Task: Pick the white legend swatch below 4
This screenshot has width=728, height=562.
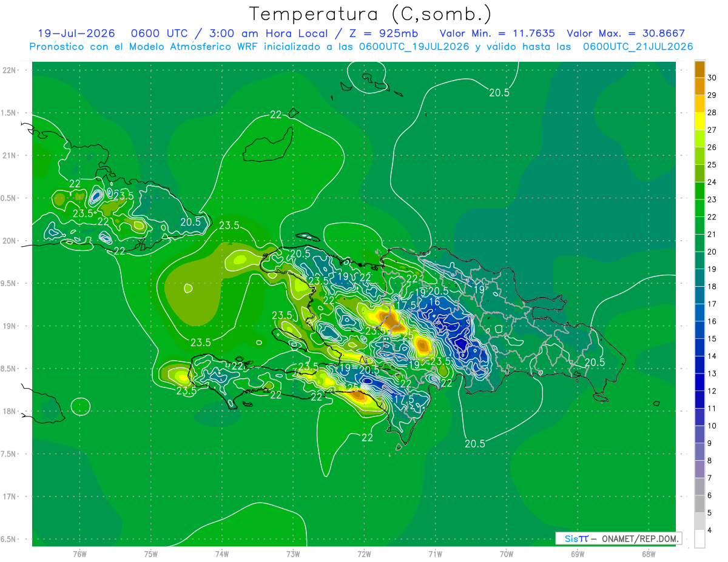Action: tap(699, 539)
